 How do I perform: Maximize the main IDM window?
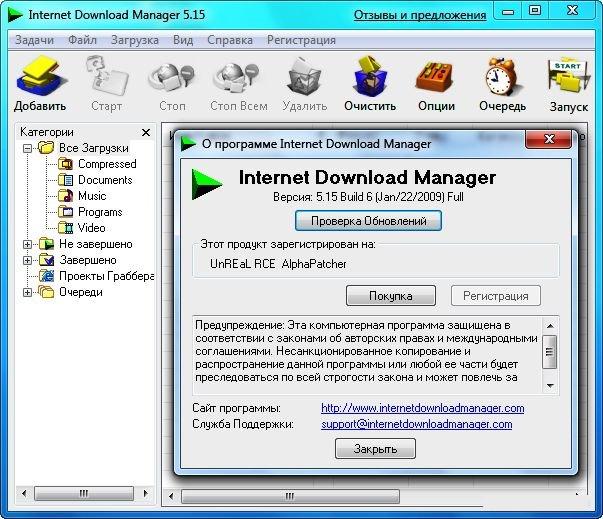click(x=535, y=11)
